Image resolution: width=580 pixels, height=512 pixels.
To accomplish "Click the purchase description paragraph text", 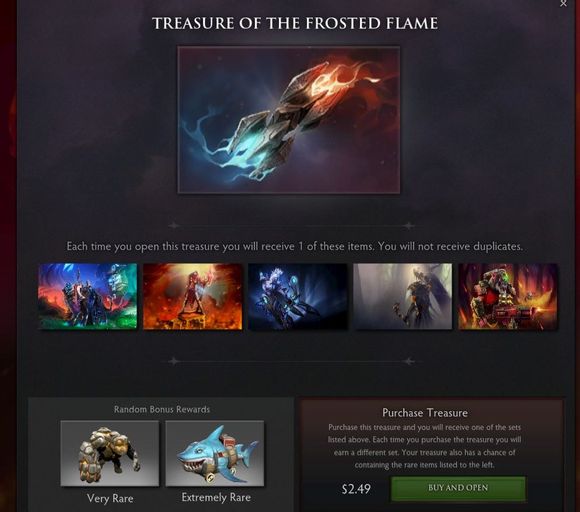I will click(x=424, y=446).
